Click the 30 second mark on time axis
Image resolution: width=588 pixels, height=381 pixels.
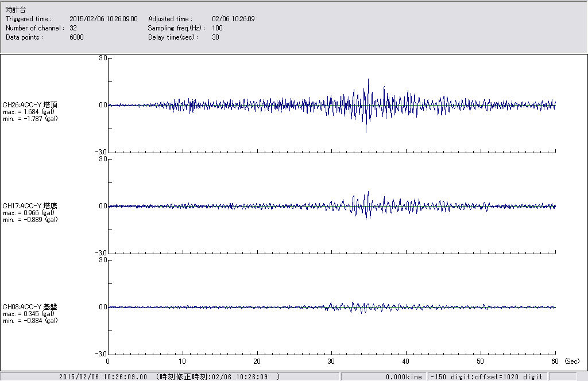pyautogui.click(x=331, y=361)
